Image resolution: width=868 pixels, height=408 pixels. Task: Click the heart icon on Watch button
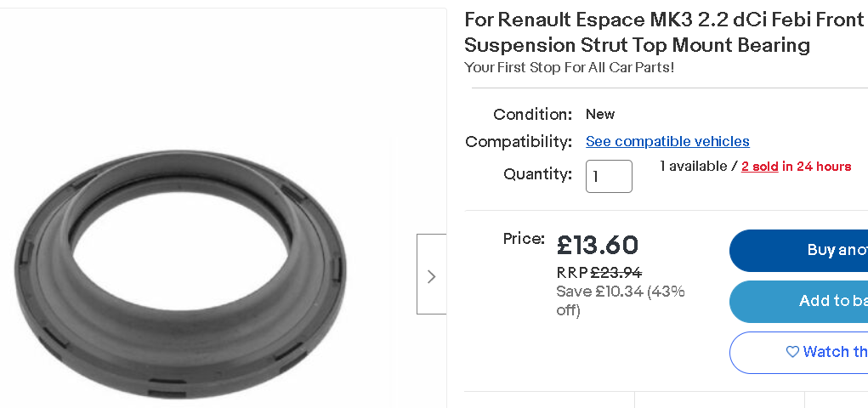(792, 352)
